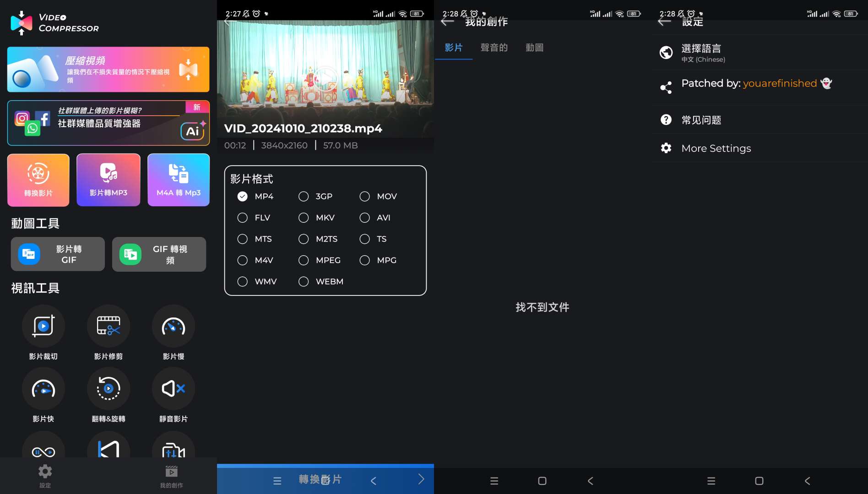This screenshot has height=494, width=868.
Task: Tap home button in 我的創作 nav bar
Action: (542, 481)
